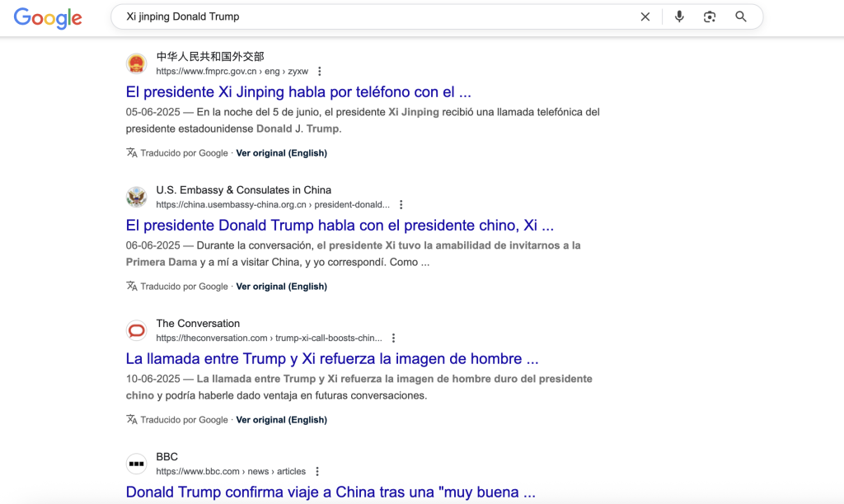Open three-dot menu for fmprc.gov.cn result
The width and height of the screenshot is (844, 504).
click(x=319, y=71)
